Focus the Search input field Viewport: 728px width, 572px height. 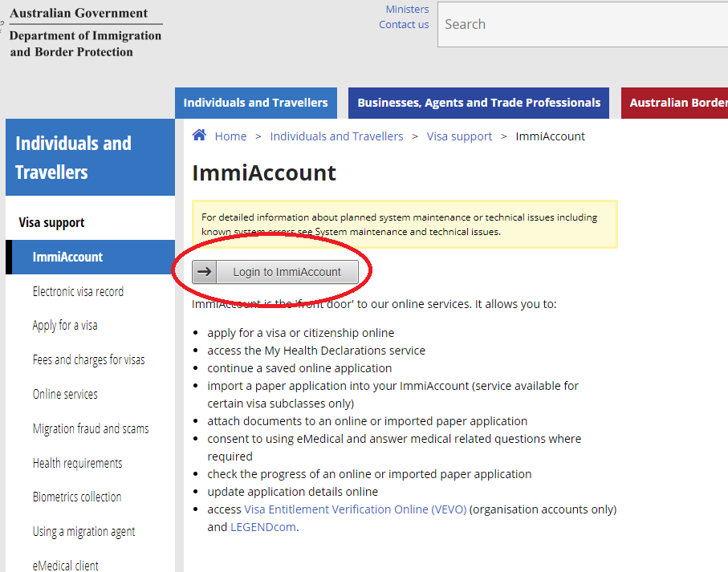[583, 24]
